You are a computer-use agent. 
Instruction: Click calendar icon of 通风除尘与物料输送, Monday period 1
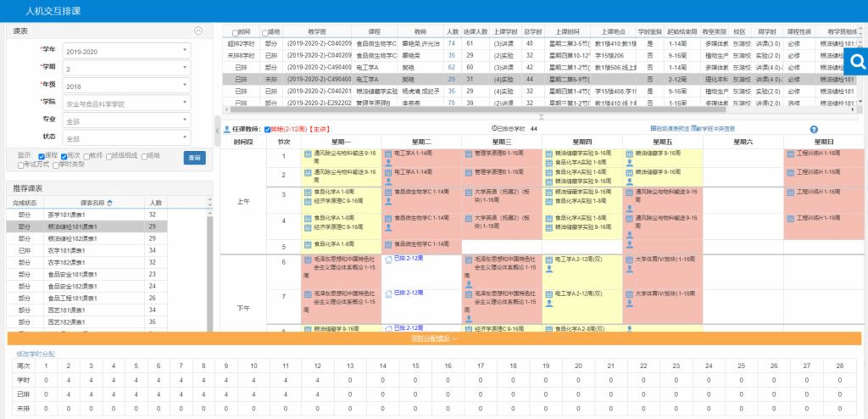(x=308, y=154)
